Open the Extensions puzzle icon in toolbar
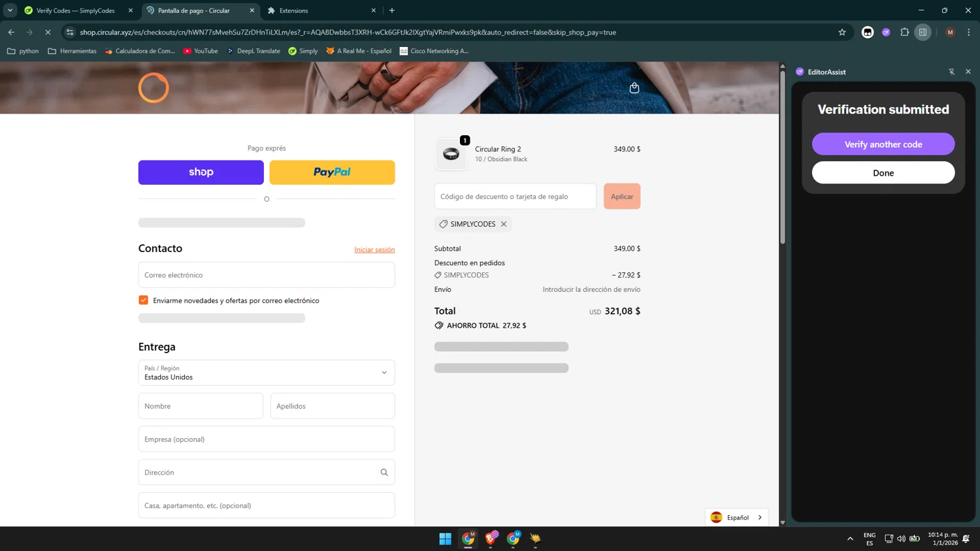The image size is (980, 551). (904, 32)
